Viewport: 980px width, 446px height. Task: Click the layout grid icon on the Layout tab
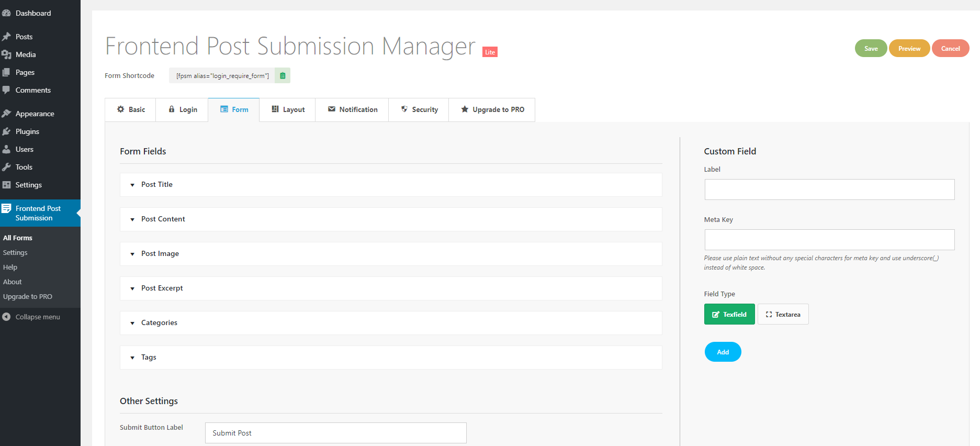point(275,109)
